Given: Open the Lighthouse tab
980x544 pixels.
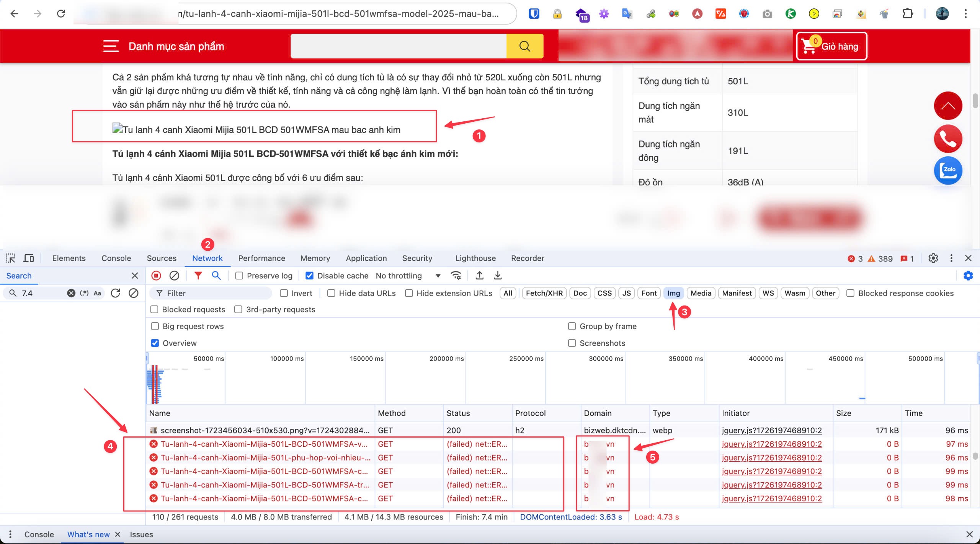Looking at the screenshot, I should 475,258.
